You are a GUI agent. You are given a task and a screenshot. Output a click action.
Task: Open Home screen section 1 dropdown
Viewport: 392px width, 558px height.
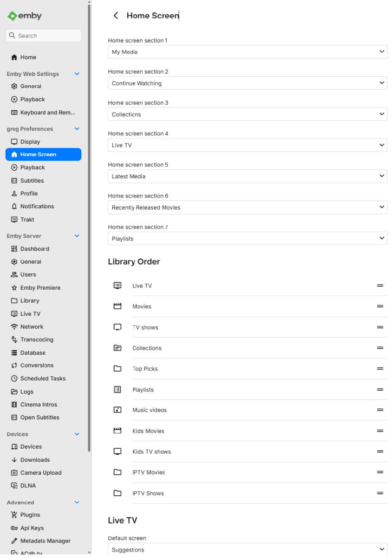tap(247, 52)
